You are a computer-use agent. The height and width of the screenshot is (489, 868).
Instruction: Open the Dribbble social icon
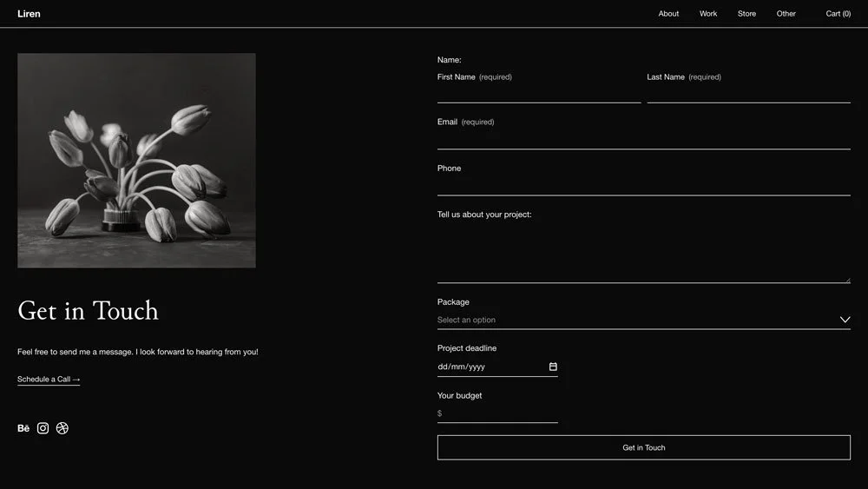pos(62,428)
